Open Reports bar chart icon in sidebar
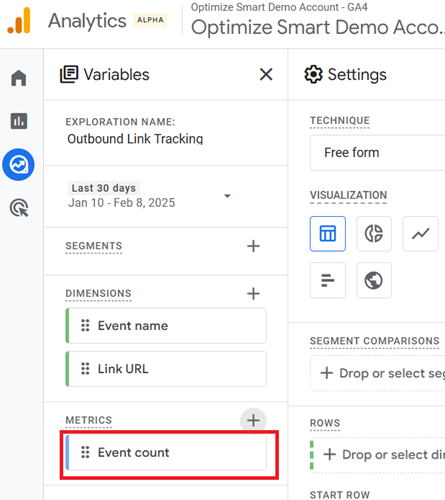Image resolution: width=445 pixels, height=500 pixels. click(19, 121)
